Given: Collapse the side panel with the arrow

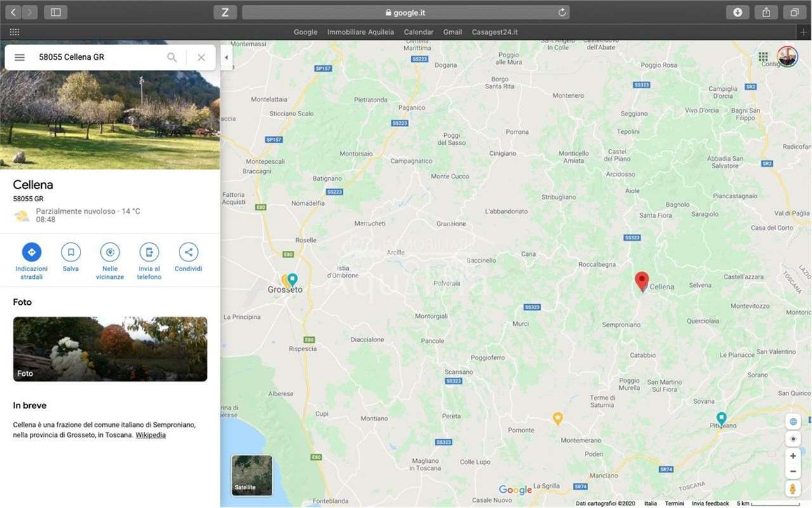Looking at the screenshot, I should pos(226,57).
